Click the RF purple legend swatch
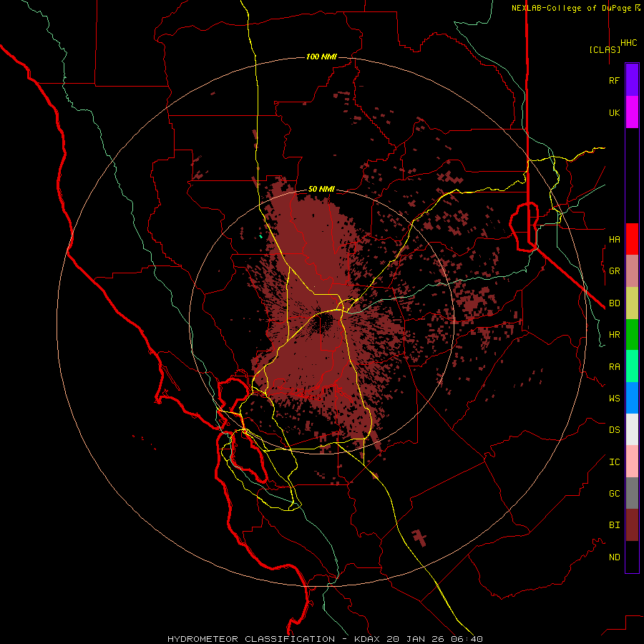The height and width of the screenshot is (644, 644). 632,80
